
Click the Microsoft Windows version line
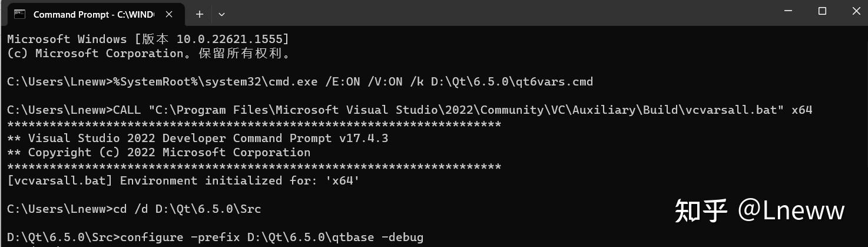pos(148,39)
